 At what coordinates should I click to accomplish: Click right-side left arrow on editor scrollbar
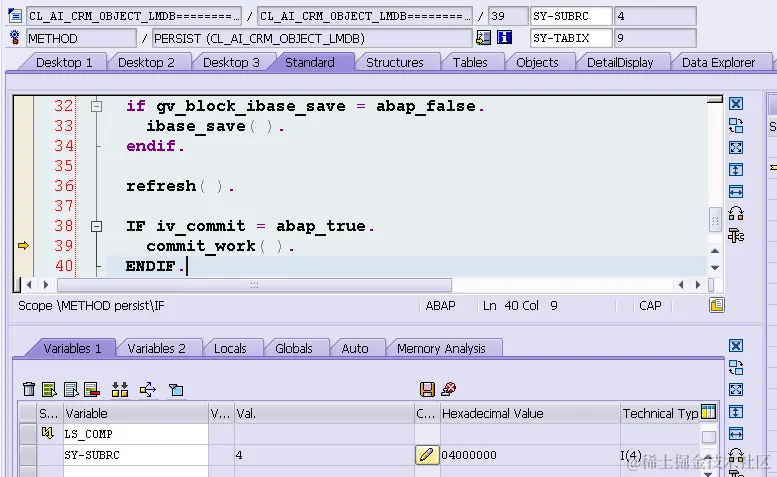(x=681, y=285)
